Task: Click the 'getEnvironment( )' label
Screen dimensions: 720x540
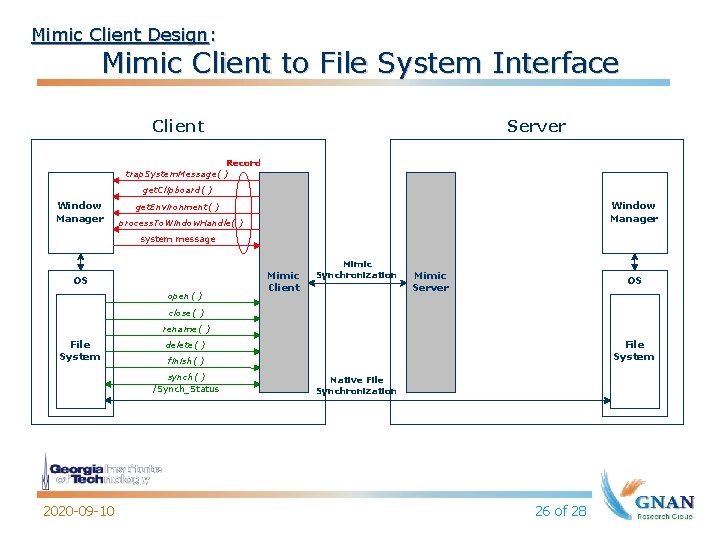Action: pyautogui.click(x=177, y=207)
